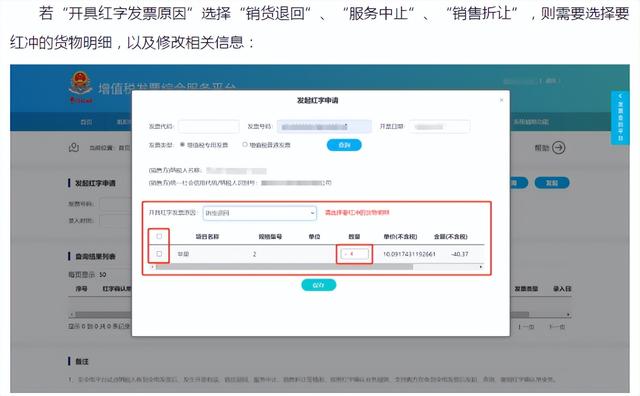Select the 增值税专用发票 radio button
Viewport: 640px width, 396px height.
182,145
